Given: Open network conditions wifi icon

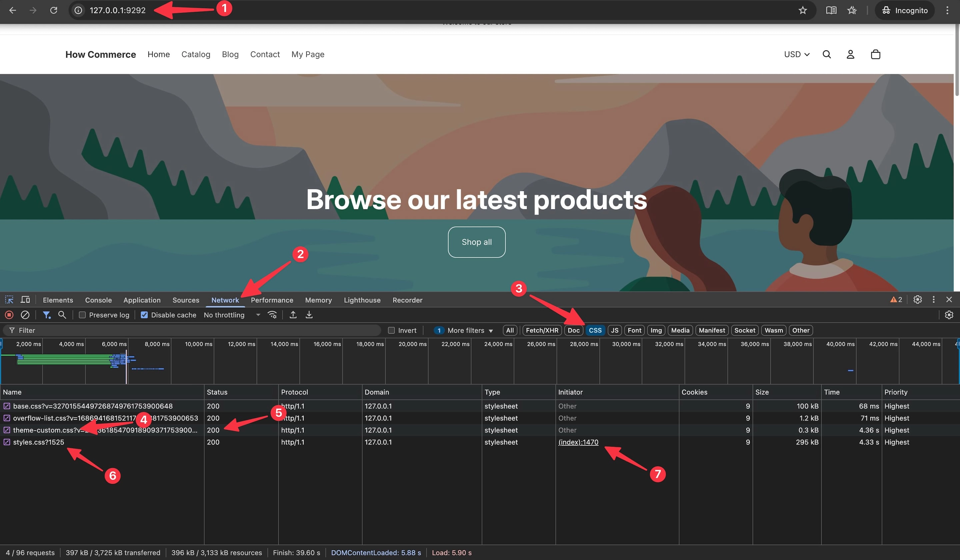Looking at the screenshot, I should [x=272, y=315].
